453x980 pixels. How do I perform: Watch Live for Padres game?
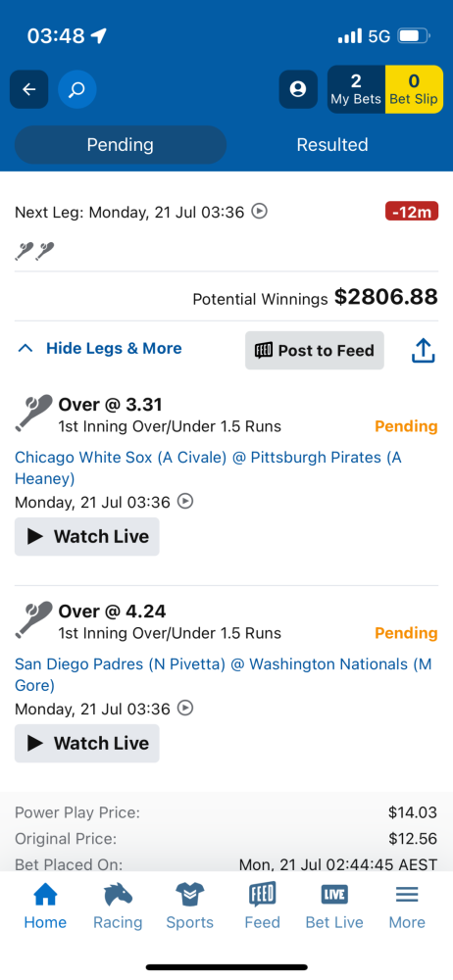(87, 743)
